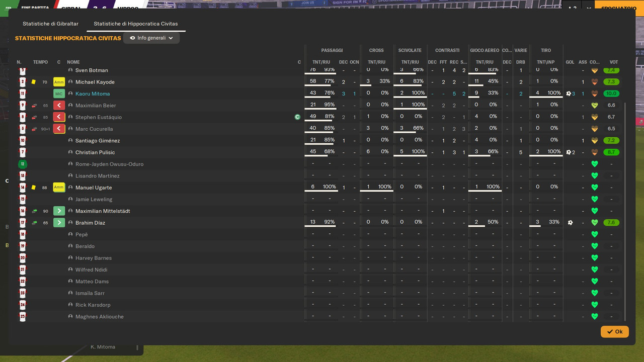The image size is (644, 362).
Task: Sort by the NOME column header
Action: tap(73, 62)
